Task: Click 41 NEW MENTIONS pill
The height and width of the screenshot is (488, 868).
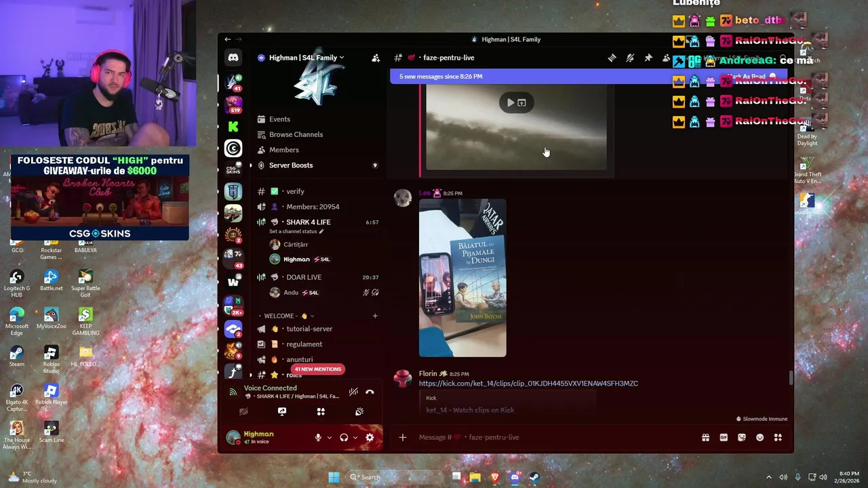Action: pyautogui.click(x=317, y=369)
